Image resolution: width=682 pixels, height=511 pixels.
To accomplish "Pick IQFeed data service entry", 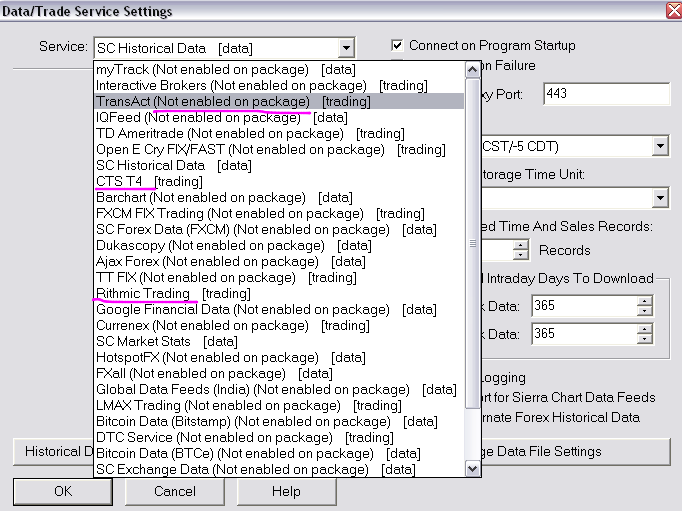I will [x=279, y=117].
